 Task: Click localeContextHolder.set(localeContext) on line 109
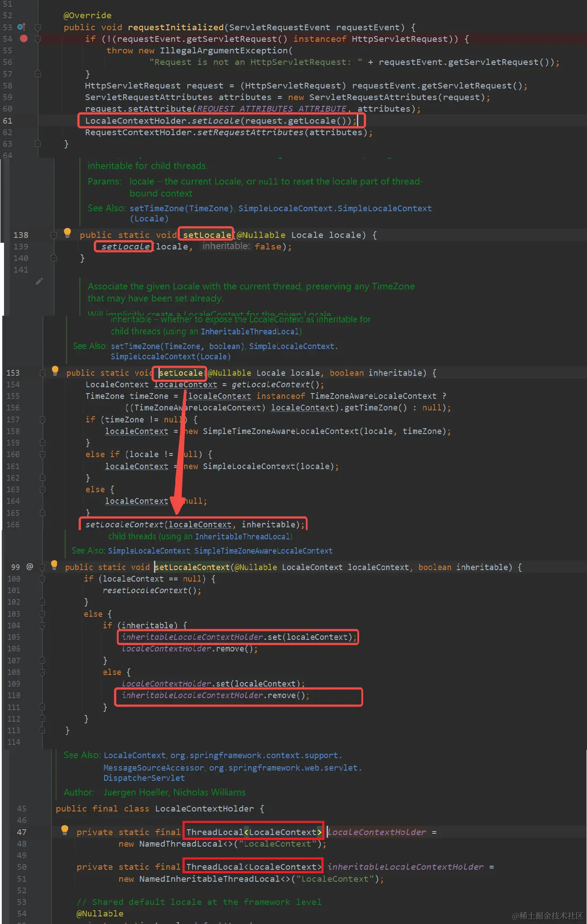tap(211, 683)
